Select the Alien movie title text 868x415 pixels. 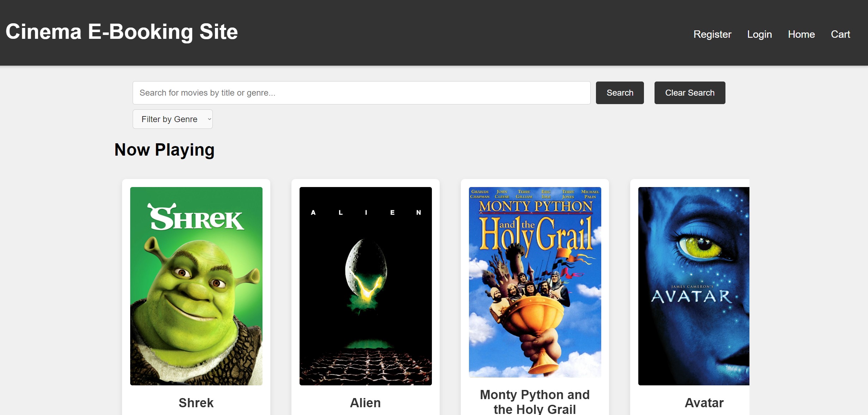click(x=365, y=402)
